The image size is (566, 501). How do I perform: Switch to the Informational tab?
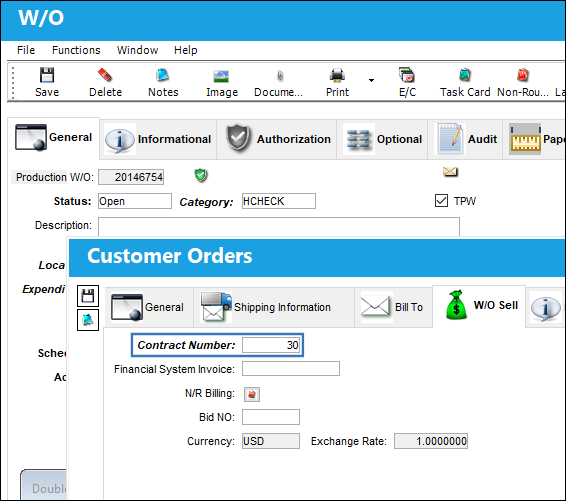[x=158, y=139]
